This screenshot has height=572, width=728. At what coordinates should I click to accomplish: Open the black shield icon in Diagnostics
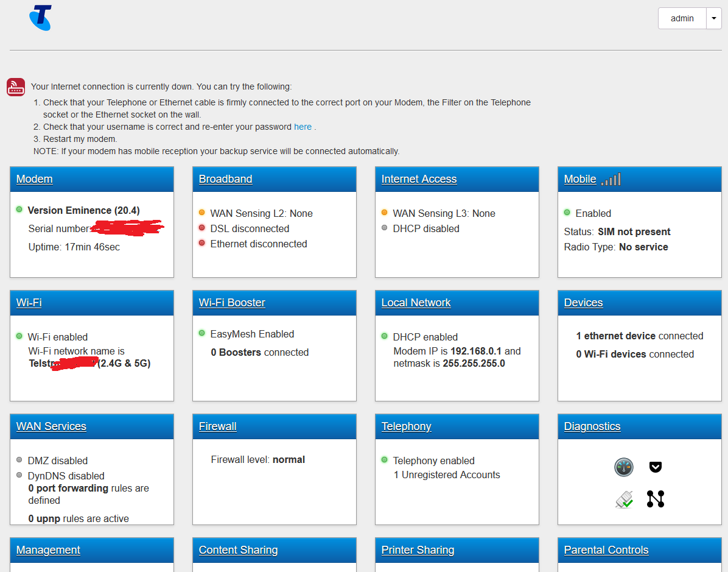click(x=656, y=467)
